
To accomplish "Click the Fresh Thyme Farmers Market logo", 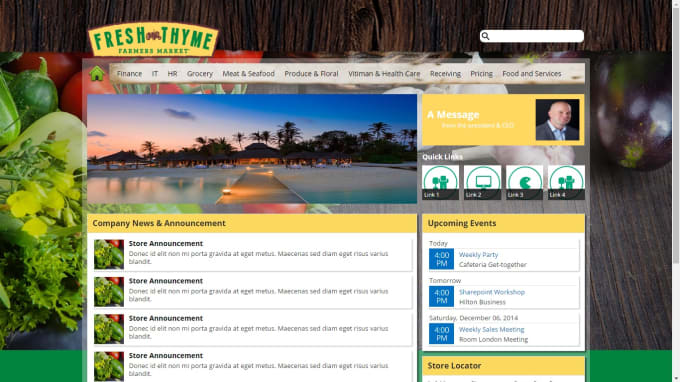I will [153, 39].
